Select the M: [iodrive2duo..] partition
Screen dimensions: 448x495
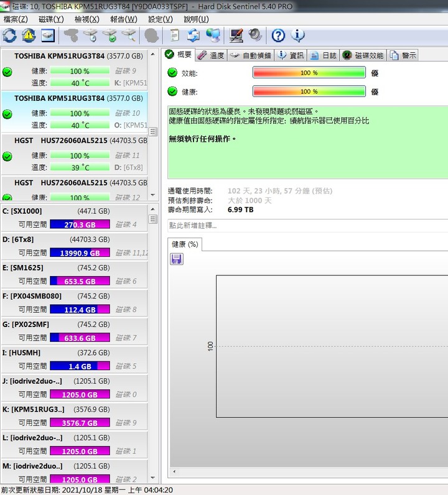[x=75, y=471]
